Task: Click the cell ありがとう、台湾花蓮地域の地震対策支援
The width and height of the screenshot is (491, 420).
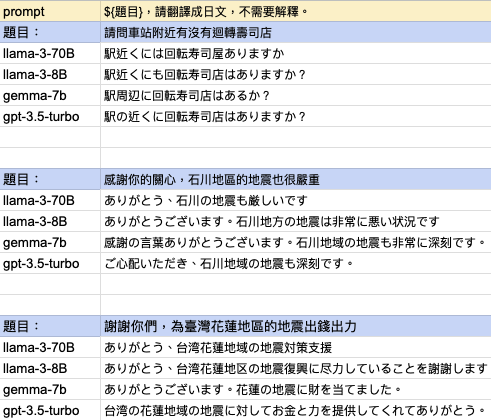Action: 296,347
